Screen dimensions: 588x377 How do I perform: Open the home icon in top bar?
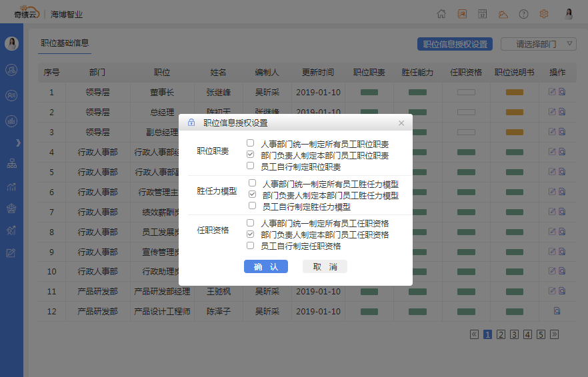pos(441,14)
